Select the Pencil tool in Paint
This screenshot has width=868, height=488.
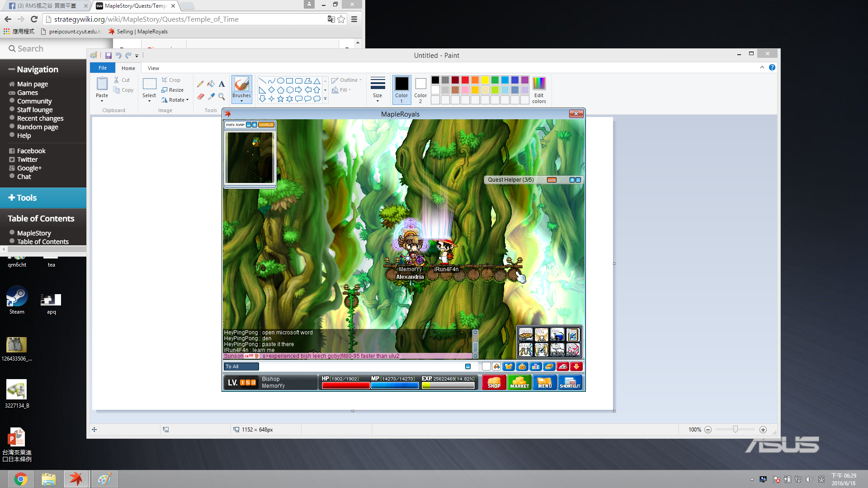coord(200,84)
